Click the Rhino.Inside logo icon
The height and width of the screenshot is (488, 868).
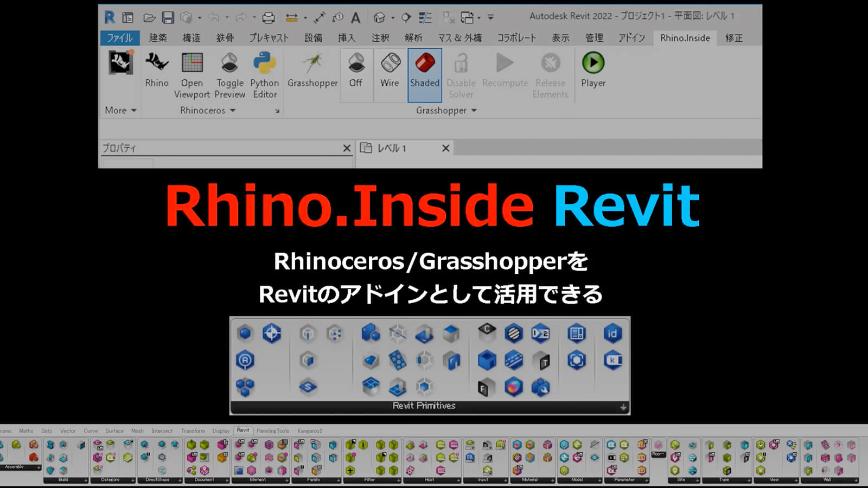click(x=120, y=63)
